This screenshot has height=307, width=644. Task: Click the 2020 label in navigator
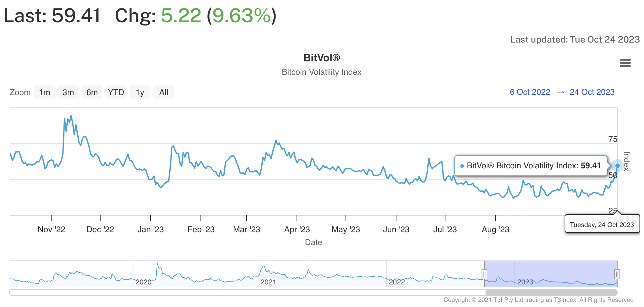(x=143, y=282)
